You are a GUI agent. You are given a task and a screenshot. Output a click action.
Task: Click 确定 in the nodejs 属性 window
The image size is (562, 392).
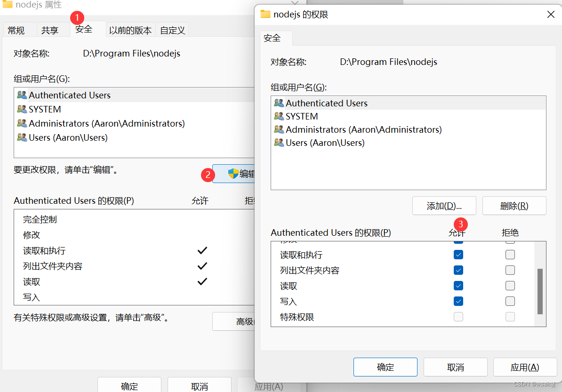tap(129, 385)
